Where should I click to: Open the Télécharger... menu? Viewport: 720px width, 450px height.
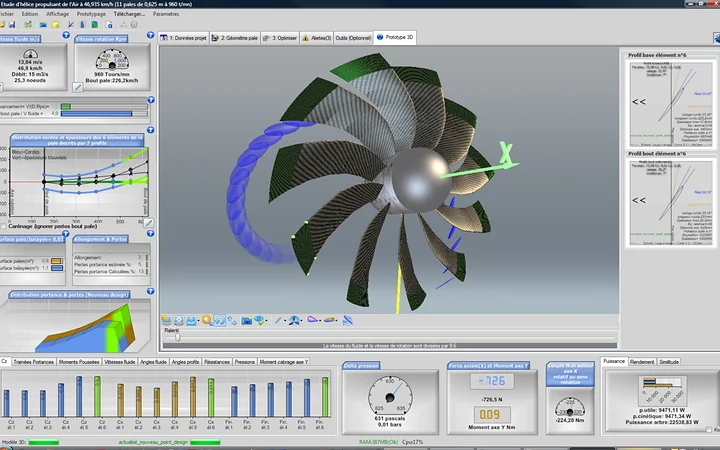click(x=129, y=14)
